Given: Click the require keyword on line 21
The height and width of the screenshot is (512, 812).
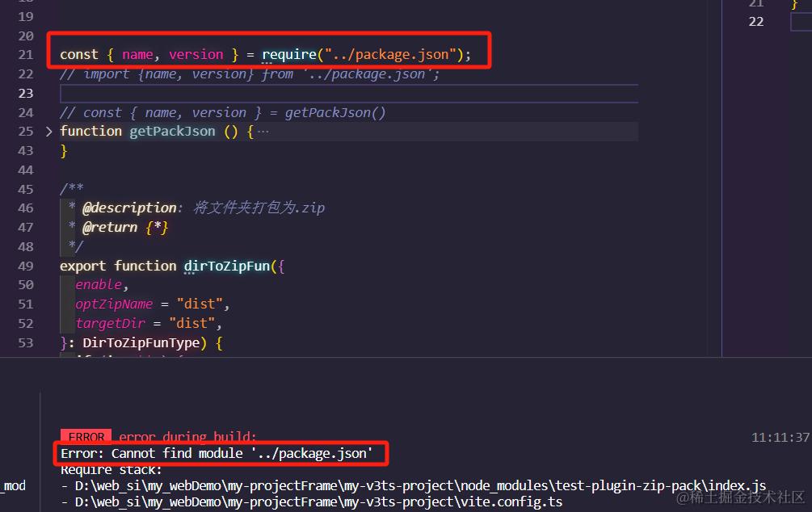Looking at the screenshot, I should click(289, 54).
